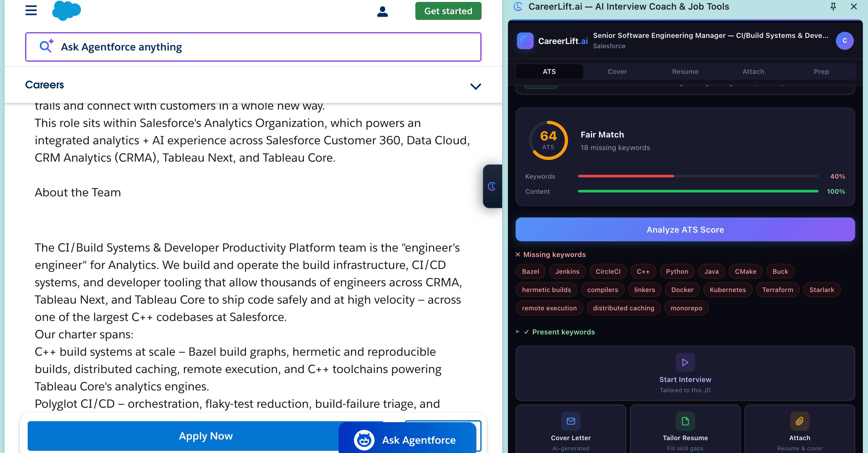Click the Attach paperclip icon

pyautogui.click(x=800, y=421)
